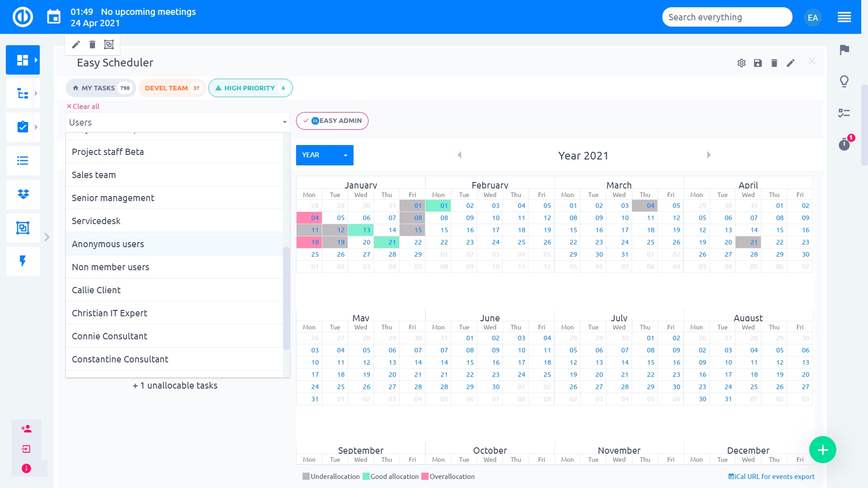
Task: Click the lightning bolt icon in sidebar
Action: pos(23,261)
